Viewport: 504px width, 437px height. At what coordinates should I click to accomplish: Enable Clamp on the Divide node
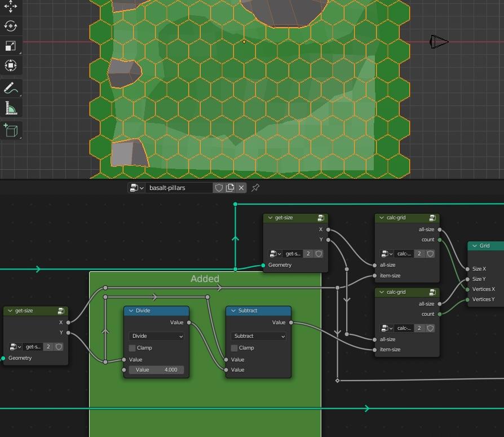point(132,348)
